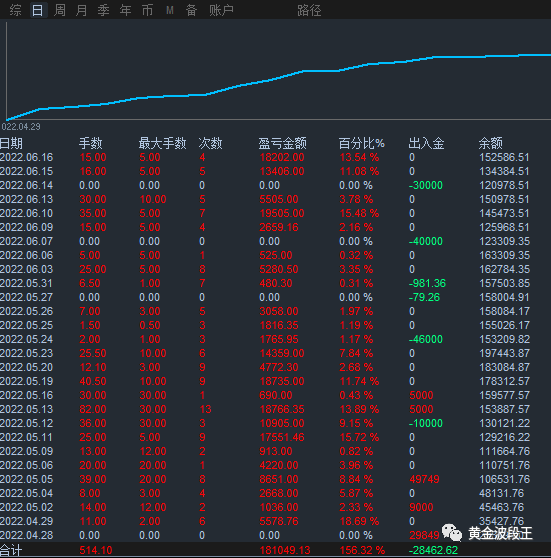Screen dimensions: 551x558
Task: Click total net deposit -28462.62
Action: point(433,551)
